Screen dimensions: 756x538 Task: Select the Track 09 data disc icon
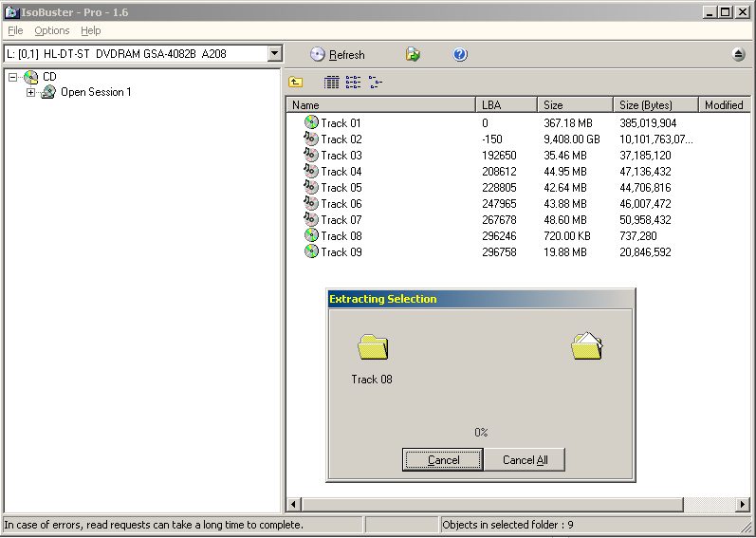click(x=311, y=251)
